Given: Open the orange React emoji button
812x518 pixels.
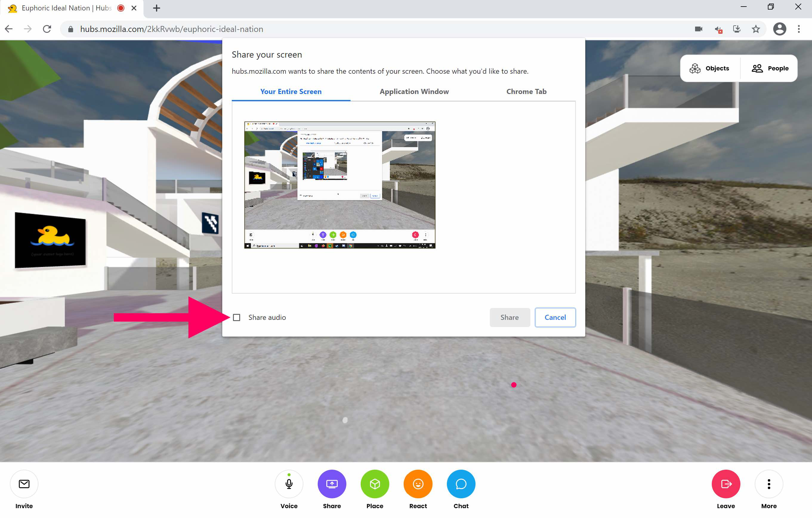Looking at the screenshot, I should point(418,484).
